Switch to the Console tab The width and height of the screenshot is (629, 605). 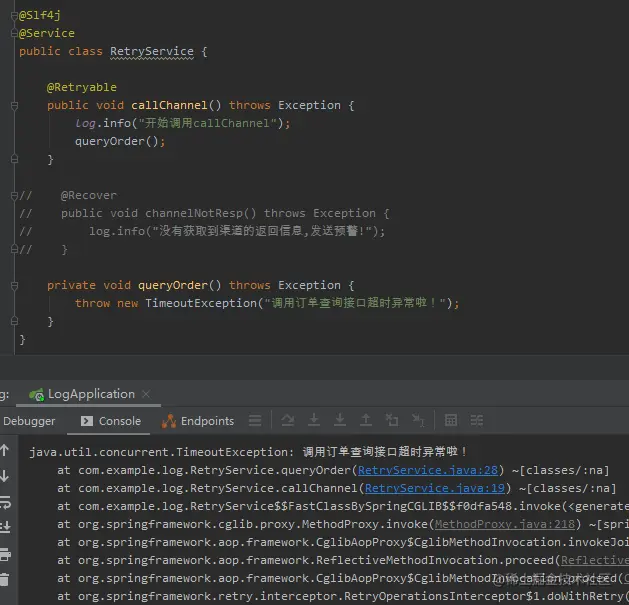click(x=111, y=421)
